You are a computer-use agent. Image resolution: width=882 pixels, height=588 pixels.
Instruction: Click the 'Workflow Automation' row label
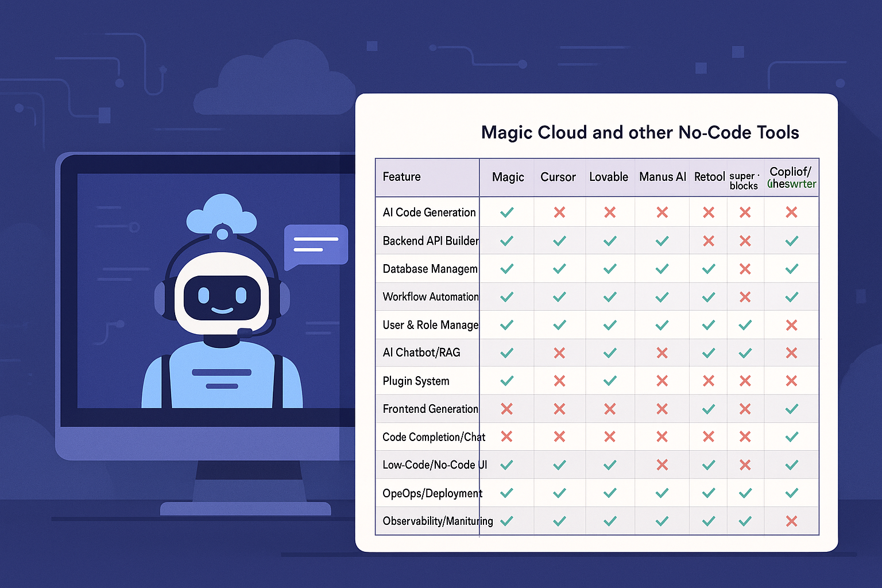(431, 297)
